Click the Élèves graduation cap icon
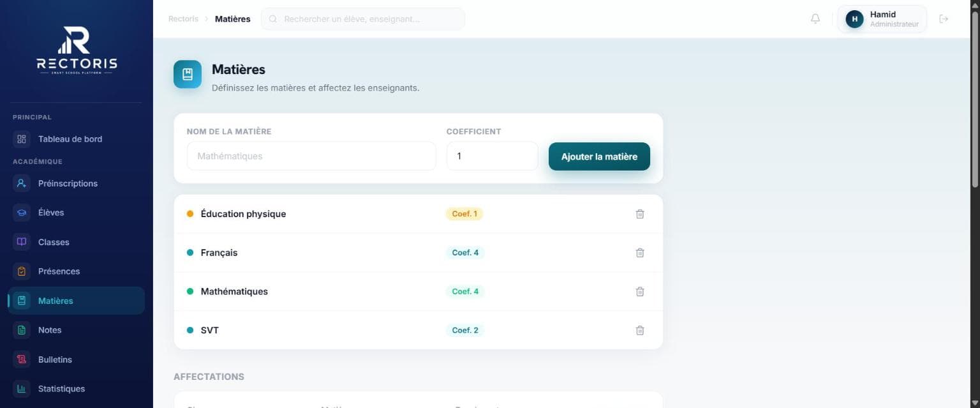Viewport: 980px width, 408px height. pyautogui.click(x=22, y=213)
